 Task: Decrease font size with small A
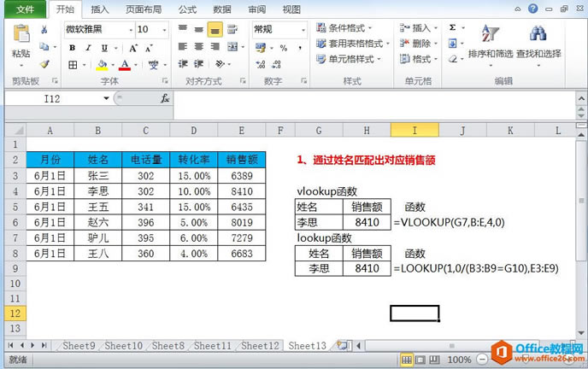tap(149, 49)
